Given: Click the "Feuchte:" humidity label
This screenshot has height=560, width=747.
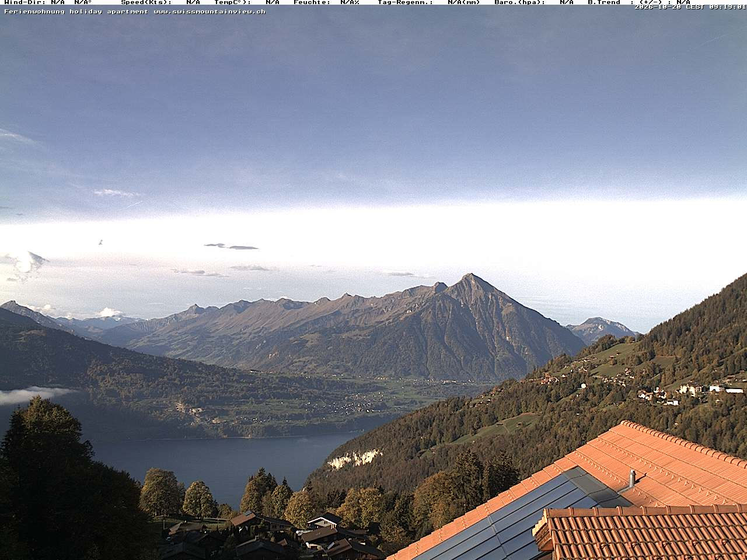Looking at the screenshot, I should coord(312,2).
